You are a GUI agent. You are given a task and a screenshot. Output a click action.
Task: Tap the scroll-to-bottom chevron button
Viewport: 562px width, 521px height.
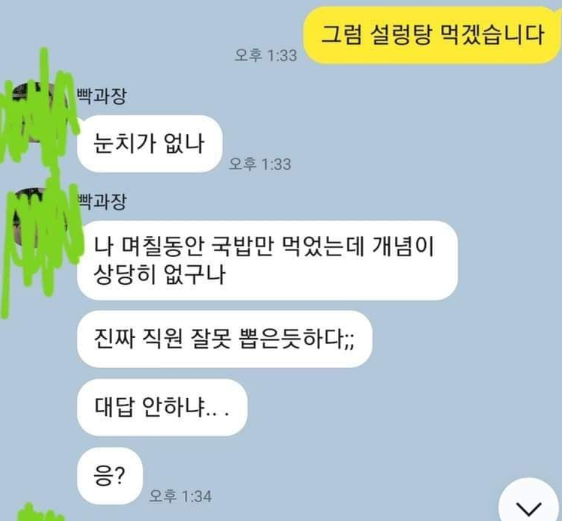[529, 504]
